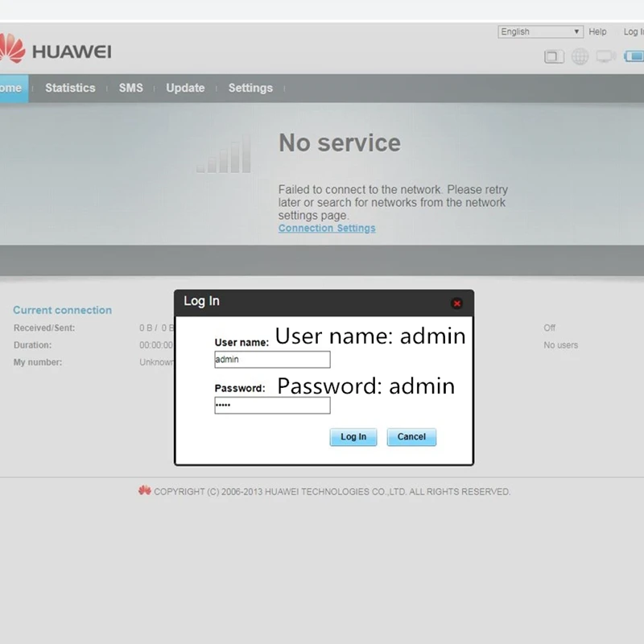644x644 pixels.
Task: Click the battery level icon
Action: [x=634, y=56]
